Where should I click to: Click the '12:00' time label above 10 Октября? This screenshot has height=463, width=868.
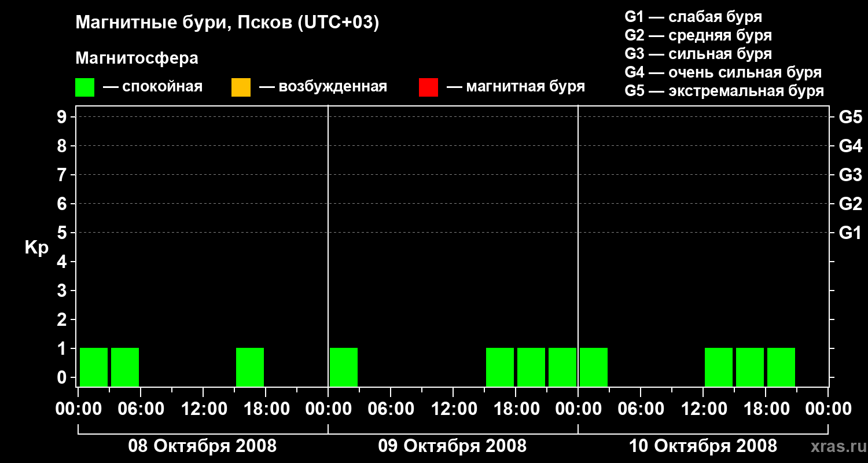[703, 409]
